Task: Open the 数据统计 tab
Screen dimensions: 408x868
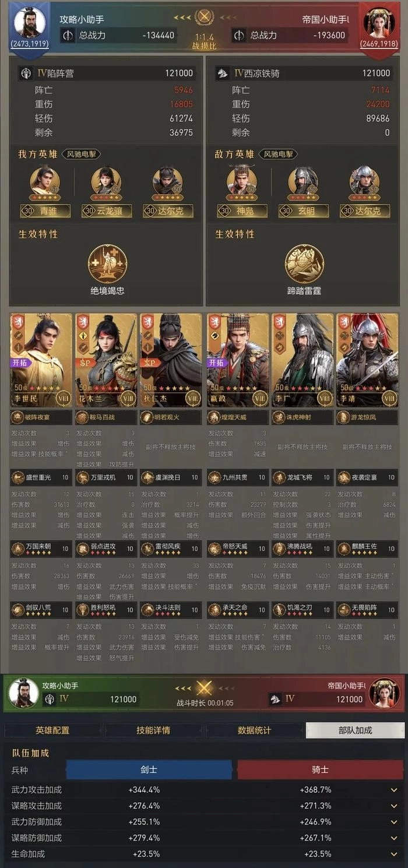Action: pos(254,730)
